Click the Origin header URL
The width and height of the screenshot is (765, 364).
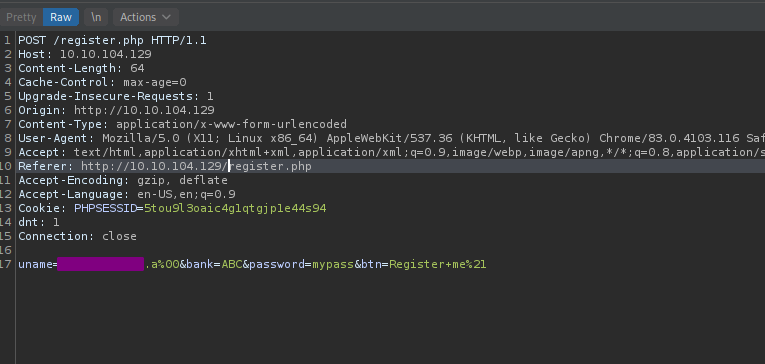pos(144,110)
